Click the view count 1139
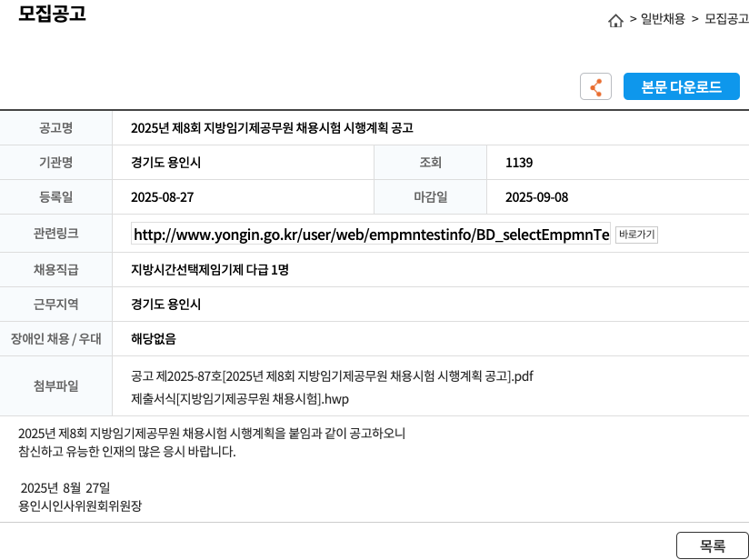 coord(519,163)
